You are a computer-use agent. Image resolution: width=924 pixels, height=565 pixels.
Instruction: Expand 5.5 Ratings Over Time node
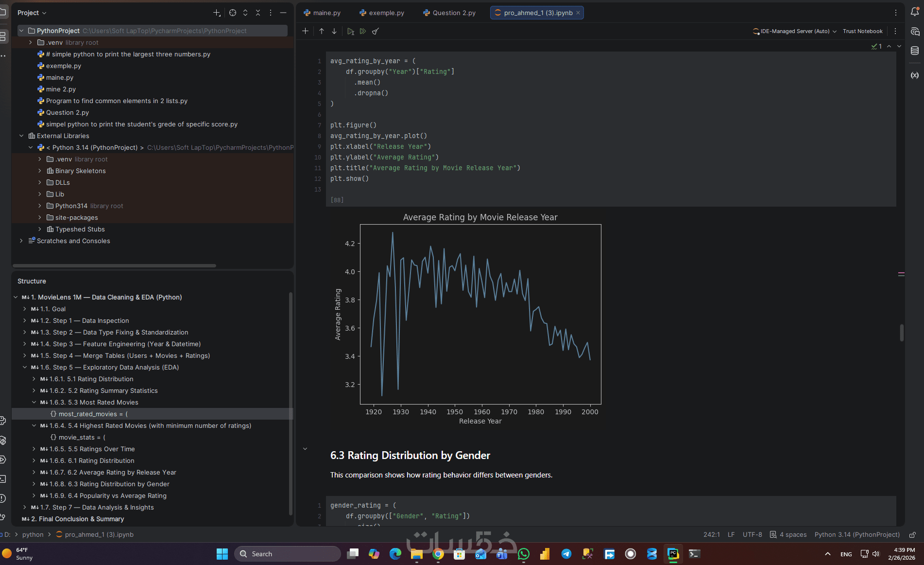pos(34,449)
